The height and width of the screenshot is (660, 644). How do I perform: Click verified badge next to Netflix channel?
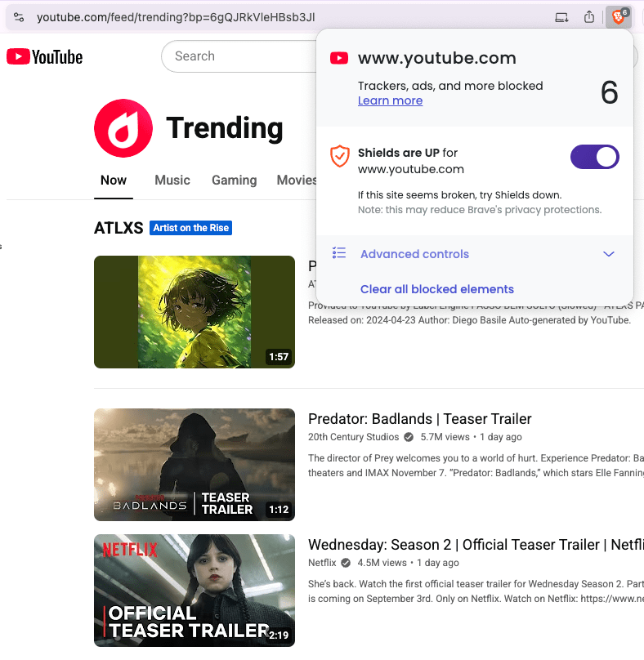346,563
